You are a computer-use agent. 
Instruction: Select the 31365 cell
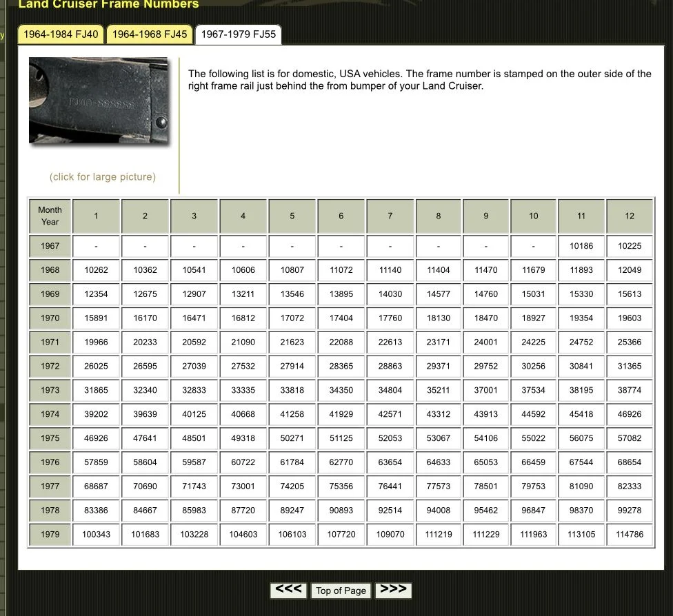[630, 367]
